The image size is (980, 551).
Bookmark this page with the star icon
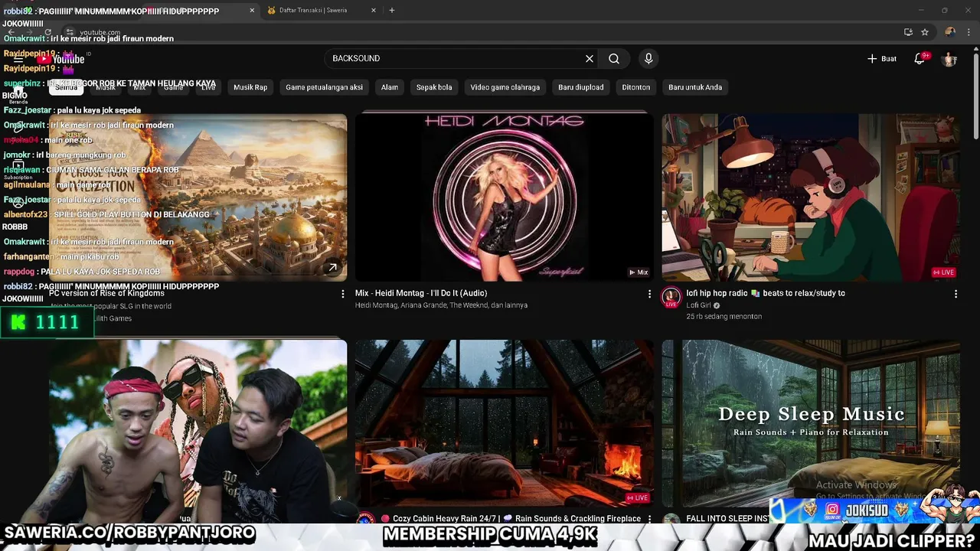925,32
